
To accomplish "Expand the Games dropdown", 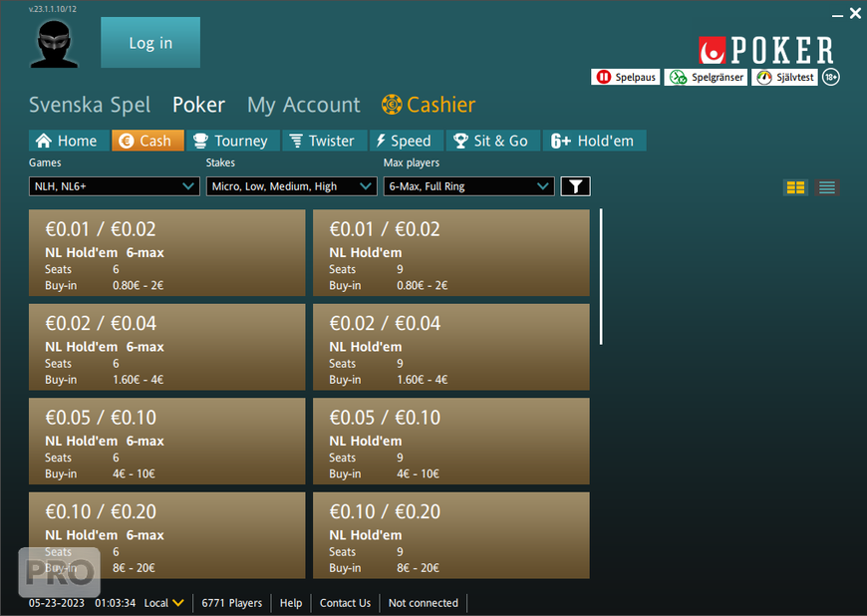I will pyautogui.click(x=115, y=186).
